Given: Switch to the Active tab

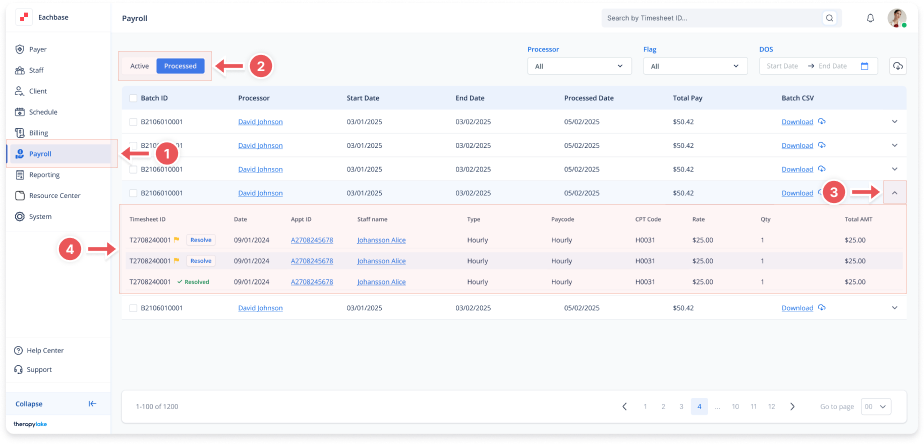Looking at the screenshot, I should pos(140,66).
